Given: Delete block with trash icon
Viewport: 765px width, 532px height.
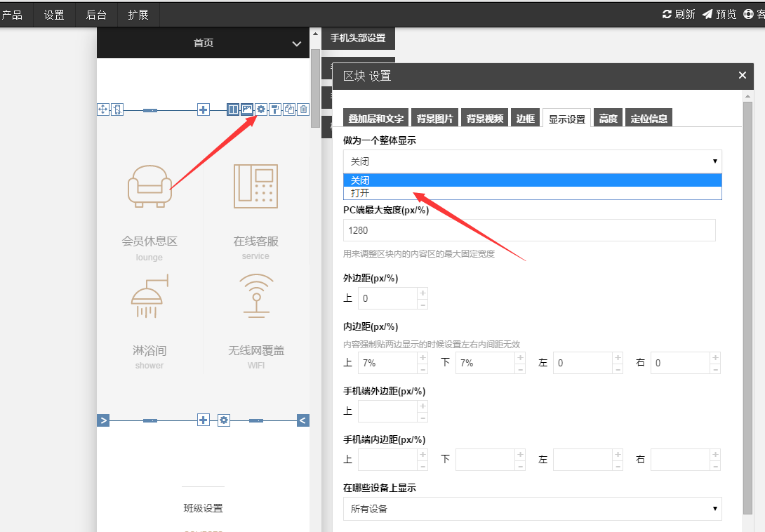Looking at the screenshot, I should point(303,109).
